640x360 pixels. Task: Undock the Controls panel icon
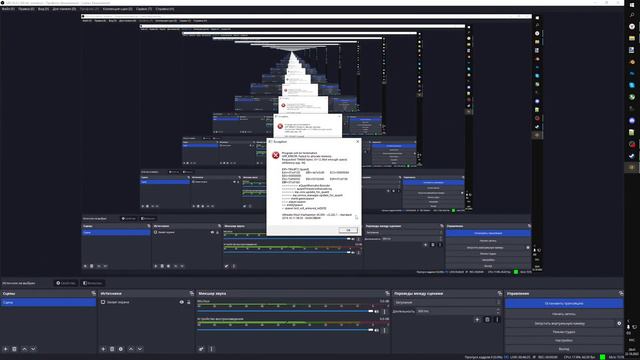coord(621,293)
